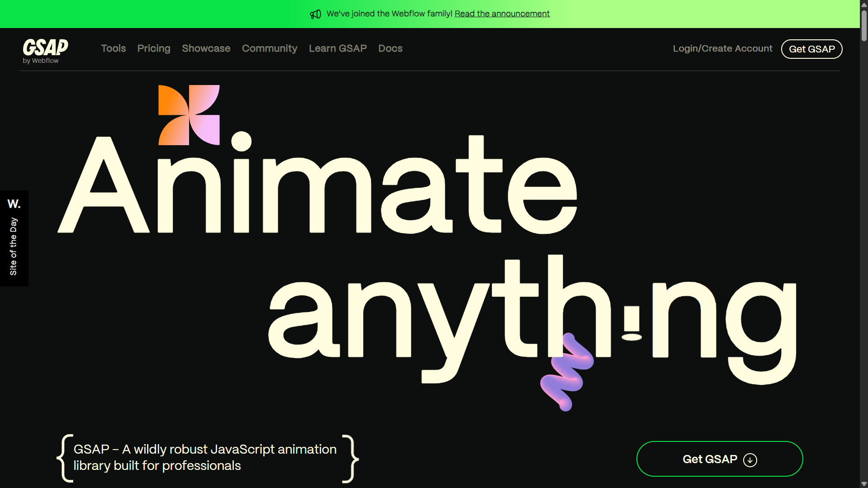This screenshot has width=868, height=488.
Task: Open Login/Create Account
Action: click(722, 48)
